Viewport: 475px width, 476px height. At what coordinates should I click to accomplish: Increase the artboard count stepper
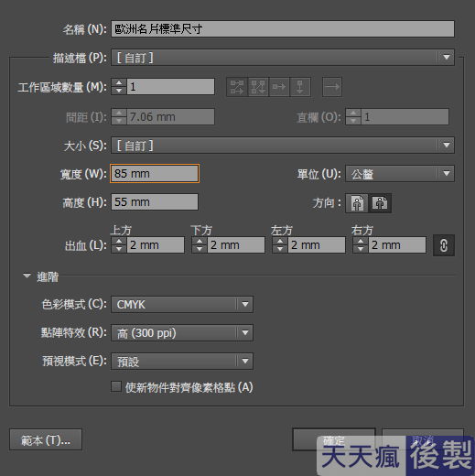119,82
